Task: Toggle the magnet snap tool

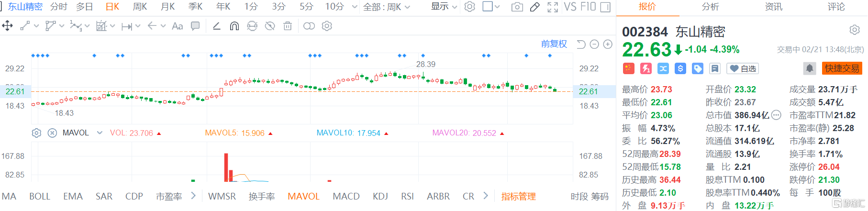Action: pyautogui.click(x=234, y=26)
